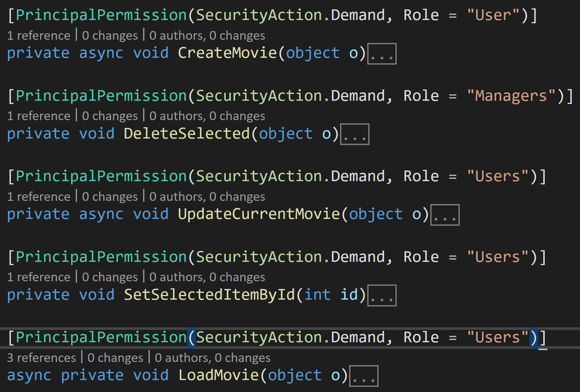The width and height of the screenshot is (580, 392).
Task: Expand the collapsed LoadMovie method body
Action: coord(364,376)
